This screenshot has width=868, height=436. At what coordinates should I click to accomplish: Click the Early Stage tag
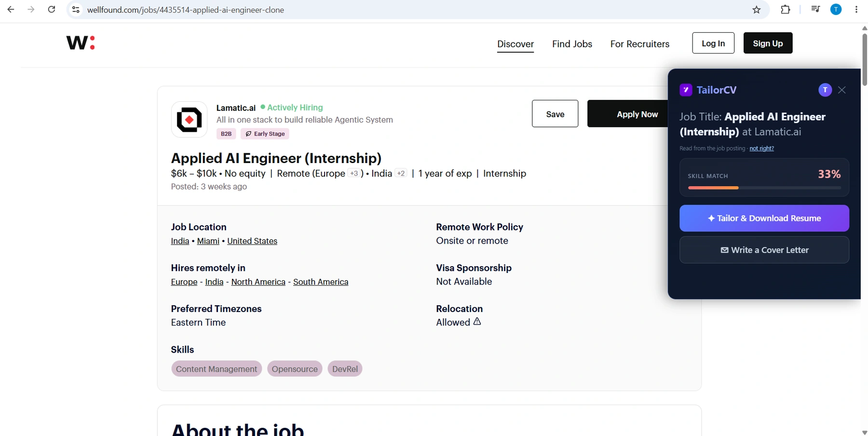(x=265, y=134)
